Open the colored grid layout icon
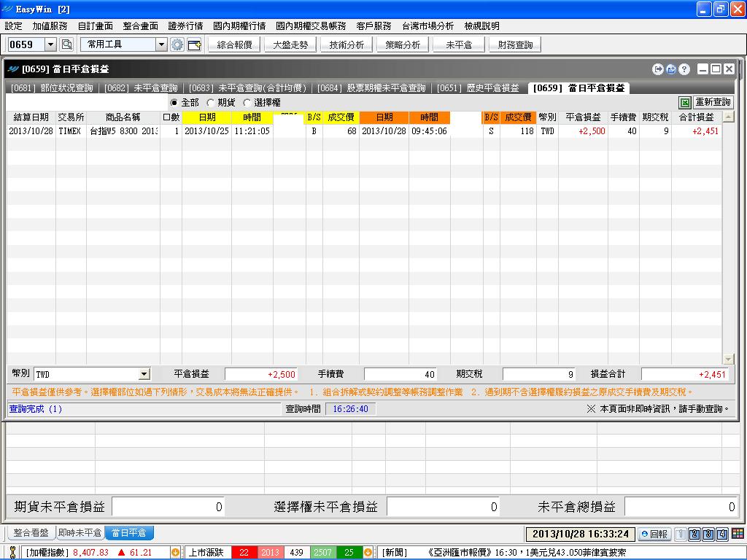The width and height of the screenshot is (747, 560). 738,534
